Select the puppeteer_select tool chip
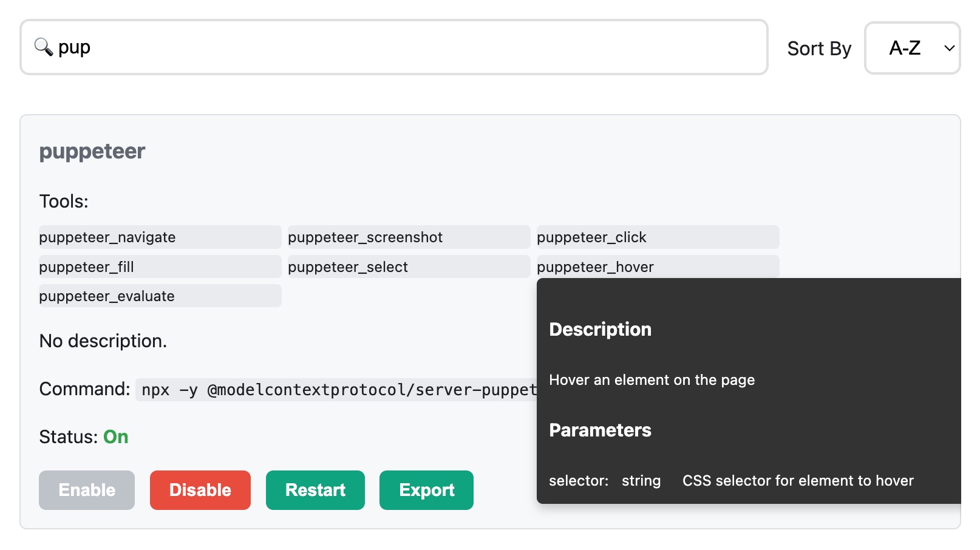980x550 pixels. pyautogui.click(x=409, y=267)
